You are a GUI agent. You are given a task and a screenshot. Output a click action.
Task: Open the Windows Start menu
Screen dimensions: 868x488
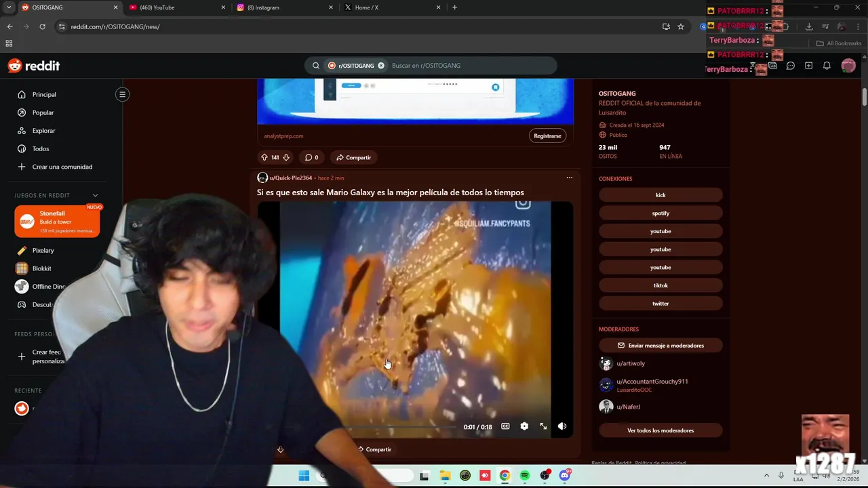point(304,476)
